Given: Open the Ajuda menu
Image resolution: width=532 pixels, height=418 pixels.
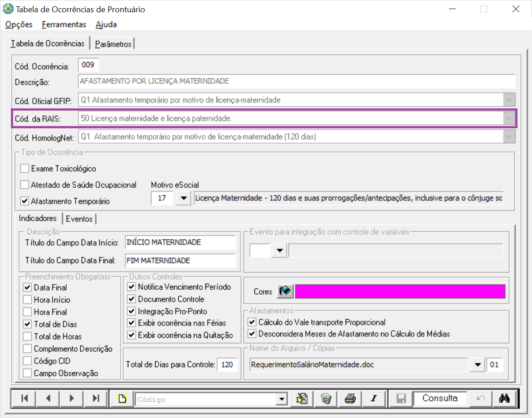Looking at the screenshot, I should pos(106,24).
